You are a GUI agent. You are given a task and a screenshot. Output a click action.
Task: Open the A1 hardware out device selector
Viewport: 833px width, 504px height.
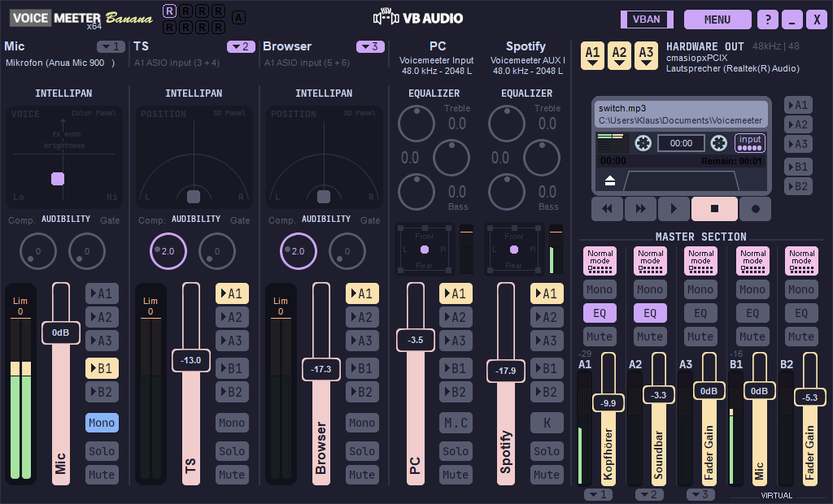point(593,55)
